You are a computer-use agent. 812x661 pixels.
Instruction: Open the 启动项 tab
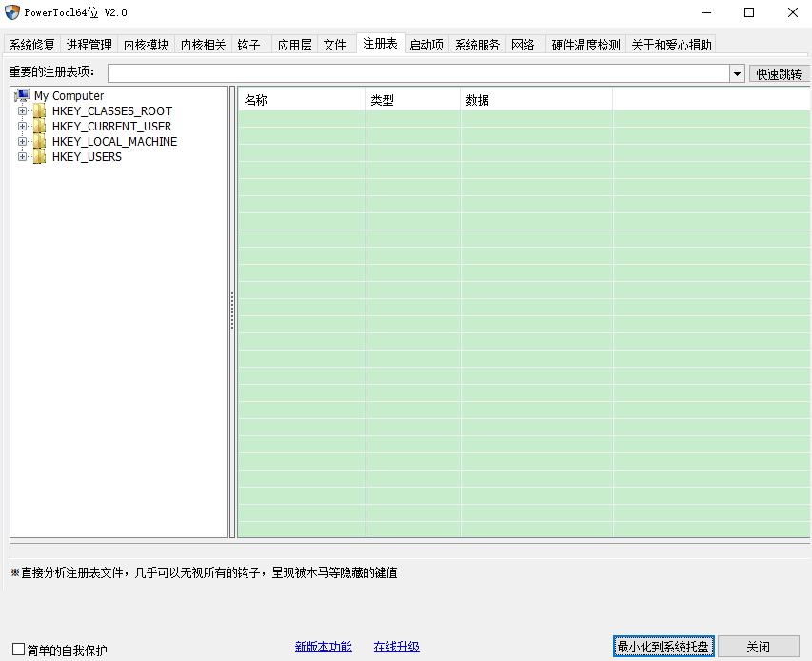click(x=426, y=44)
